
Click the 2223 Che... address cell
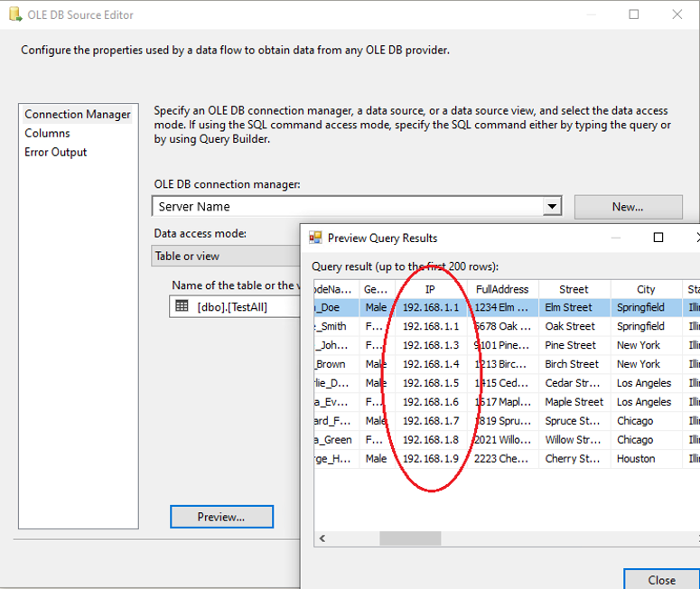[503, 459]
